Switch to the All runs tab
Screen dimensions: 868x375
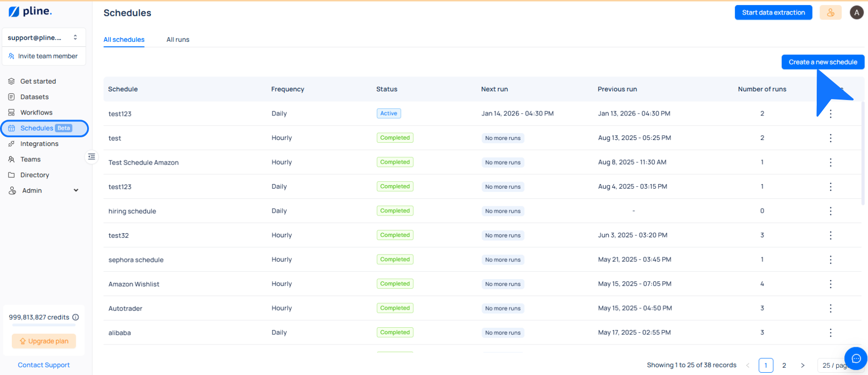(178, 40)
